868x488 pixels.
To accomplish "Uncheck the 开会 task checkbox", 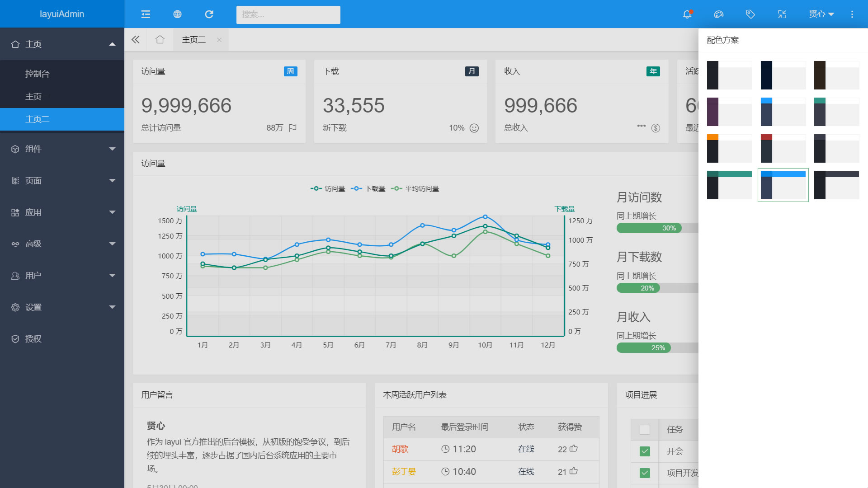I will (645, 451).
